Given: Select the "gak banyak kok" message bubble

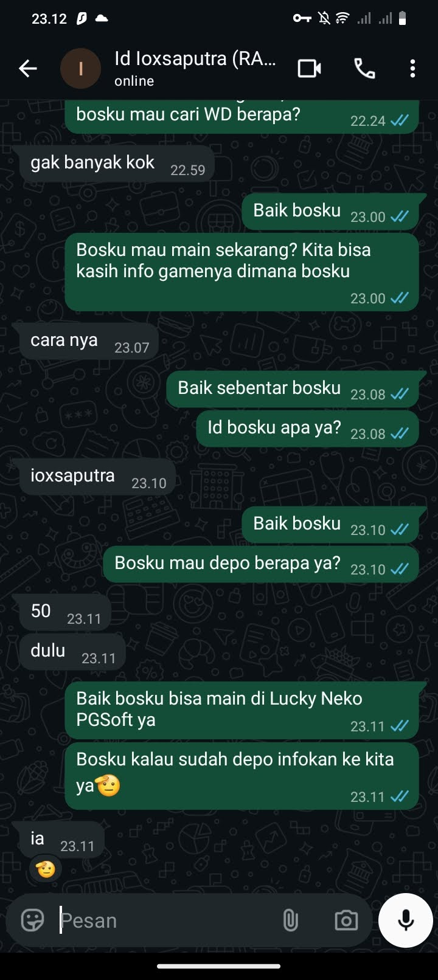Looking at the screenshot, I should point(113,164).
